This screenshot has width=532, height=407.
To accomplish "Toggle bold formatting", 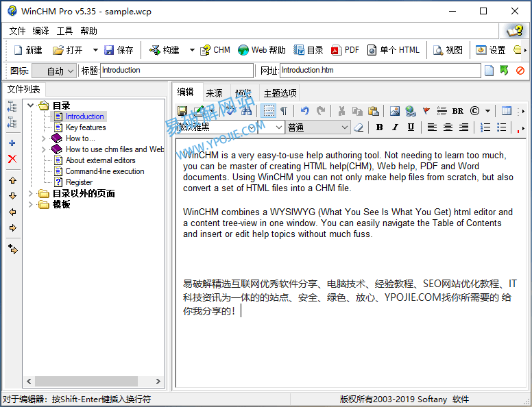I will point(379,127).
